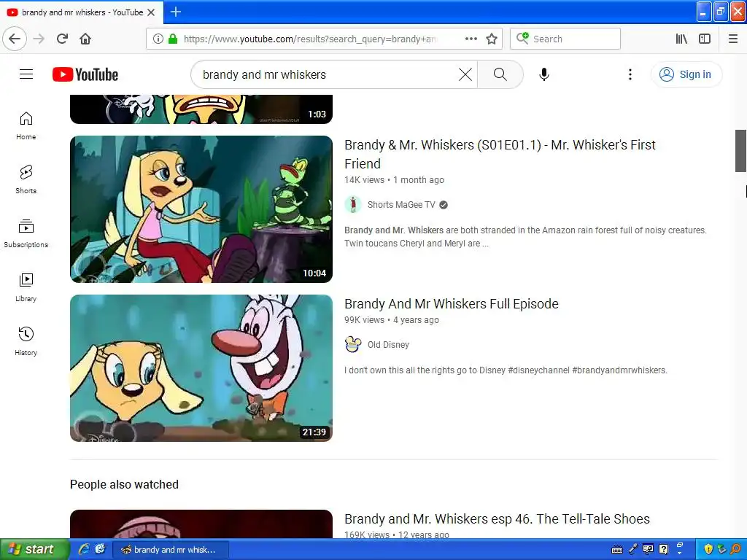
Task: Open the security shield tray icon
Action: tap(708, 549)
